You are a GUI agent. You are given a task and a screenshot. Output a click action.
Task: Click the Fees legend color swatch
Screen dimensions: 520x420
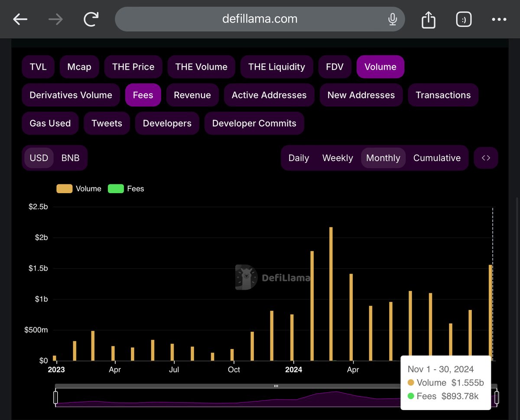[116, 189]
